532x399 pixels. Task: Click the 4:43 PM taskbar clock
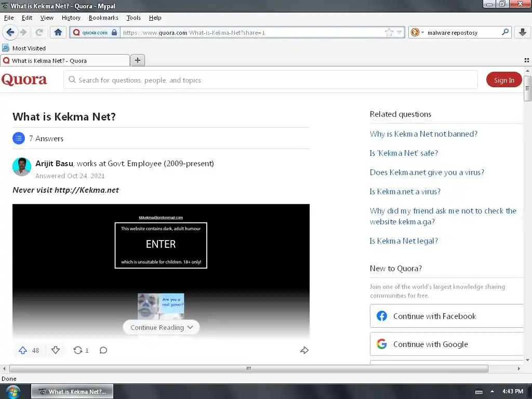point(513,391)
